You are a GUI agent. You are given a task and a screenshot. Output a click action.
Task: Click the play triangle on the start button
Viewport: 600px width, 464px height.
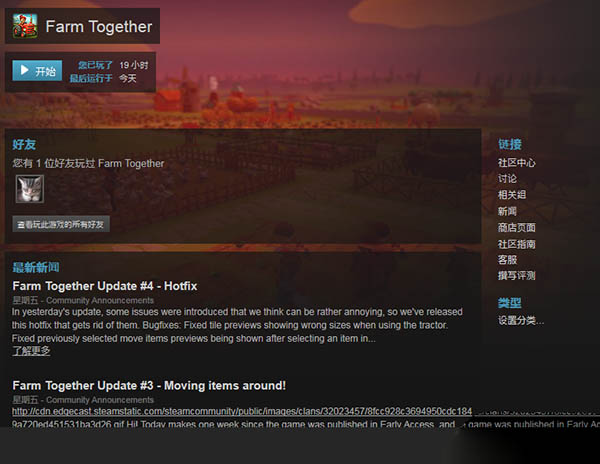[24, 70]
